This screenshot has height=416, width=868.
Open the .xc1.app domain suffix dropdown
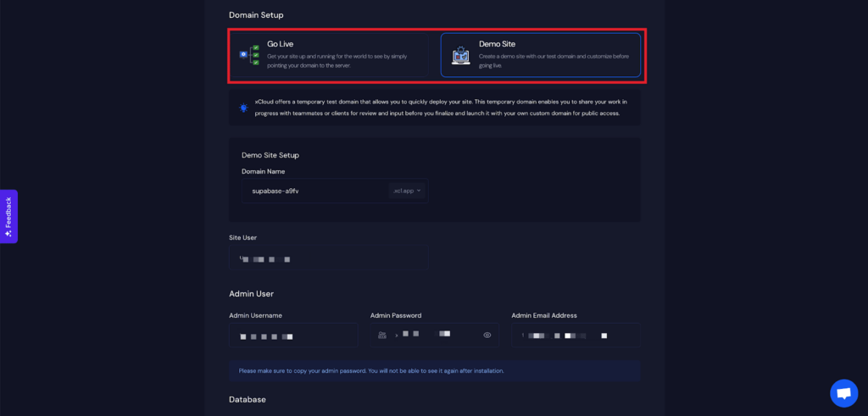point(407,191)
